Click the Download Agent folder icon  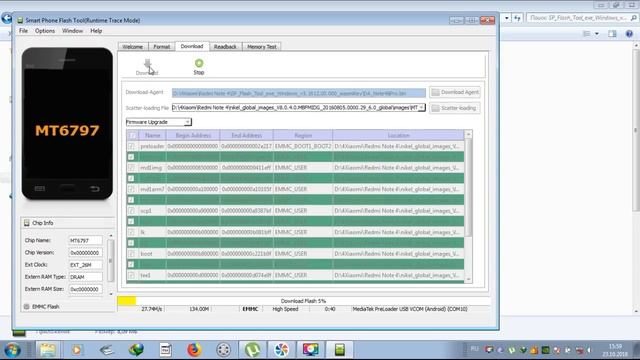(x=436, y=92)
